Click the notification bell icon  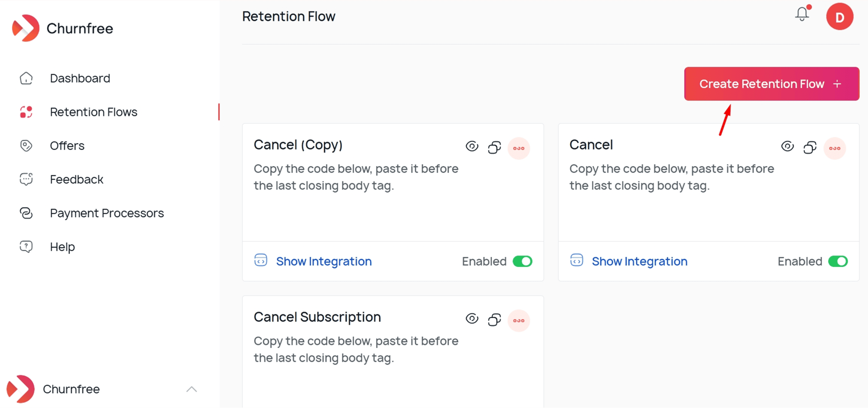(801, 15)
